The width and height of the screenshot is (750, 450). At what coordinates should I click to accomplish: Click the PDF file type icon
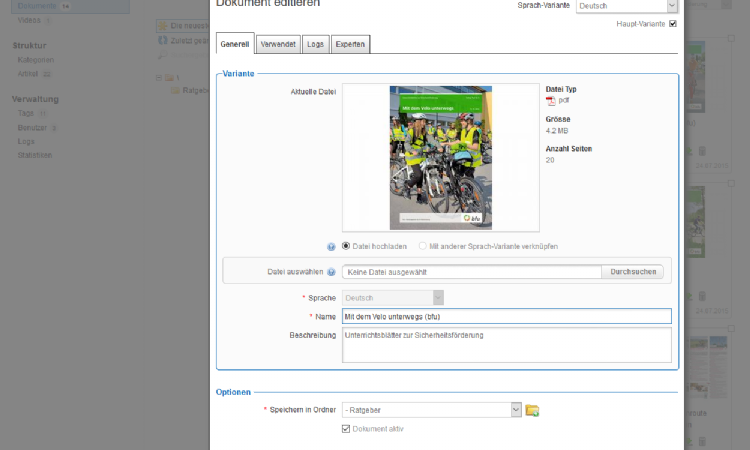[550, 101]
